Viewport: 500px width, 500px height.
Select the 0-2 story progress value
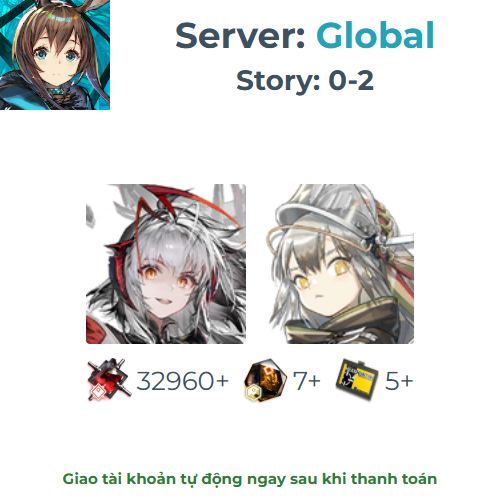click(351, 80)
